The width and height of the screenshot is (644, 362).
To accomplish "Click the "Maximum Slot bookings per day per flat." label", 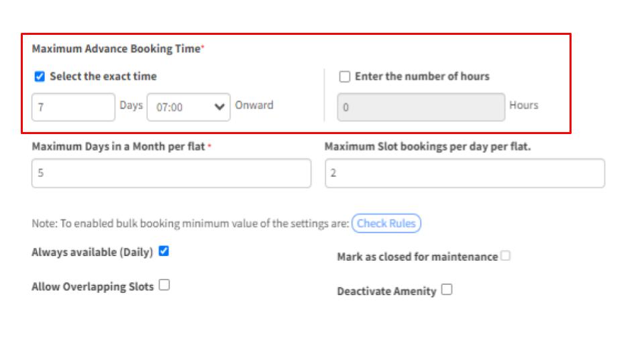I will [427, 146].
